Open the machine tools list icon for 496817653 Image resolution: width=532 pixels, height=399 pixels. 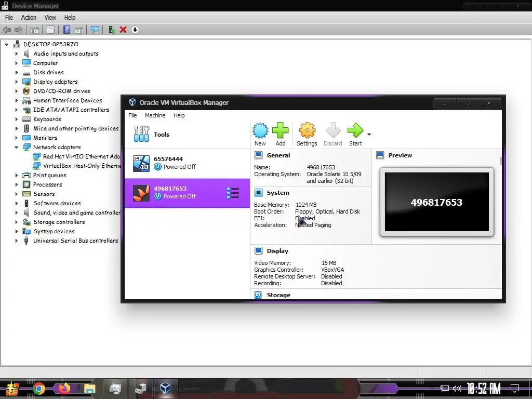click(x=233, y=193)
